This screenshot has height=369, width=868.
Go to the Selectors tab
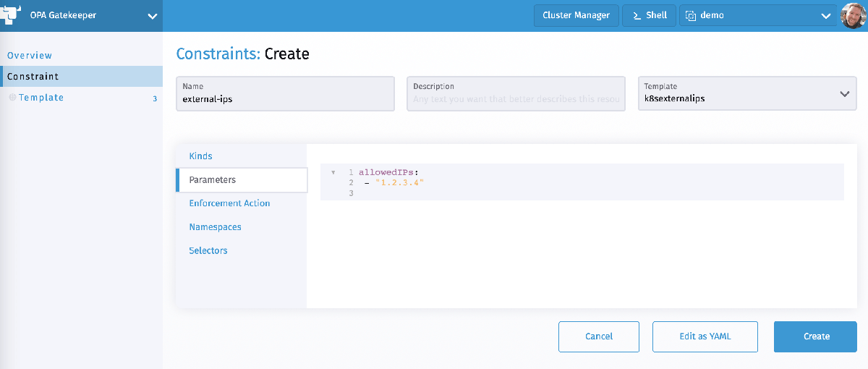point(208,251)
